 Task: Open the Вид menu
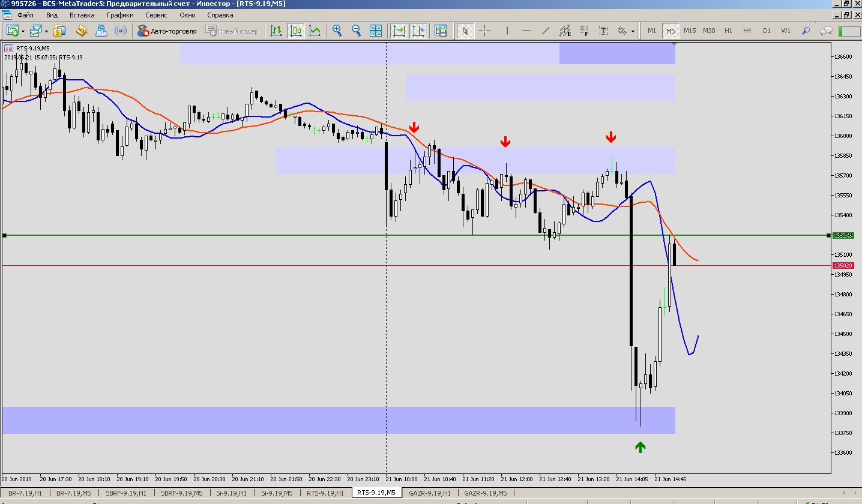(52, 15)
